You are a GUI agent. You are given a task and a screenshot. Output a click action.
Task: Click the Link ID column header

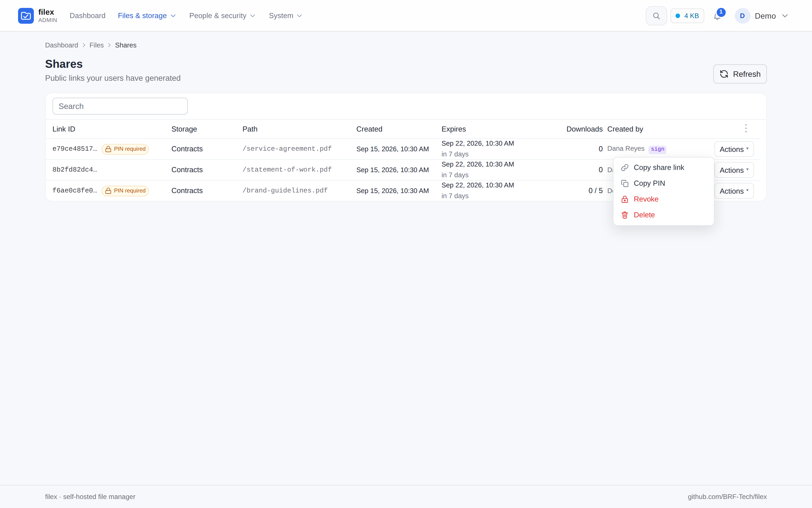coord(64,129)
